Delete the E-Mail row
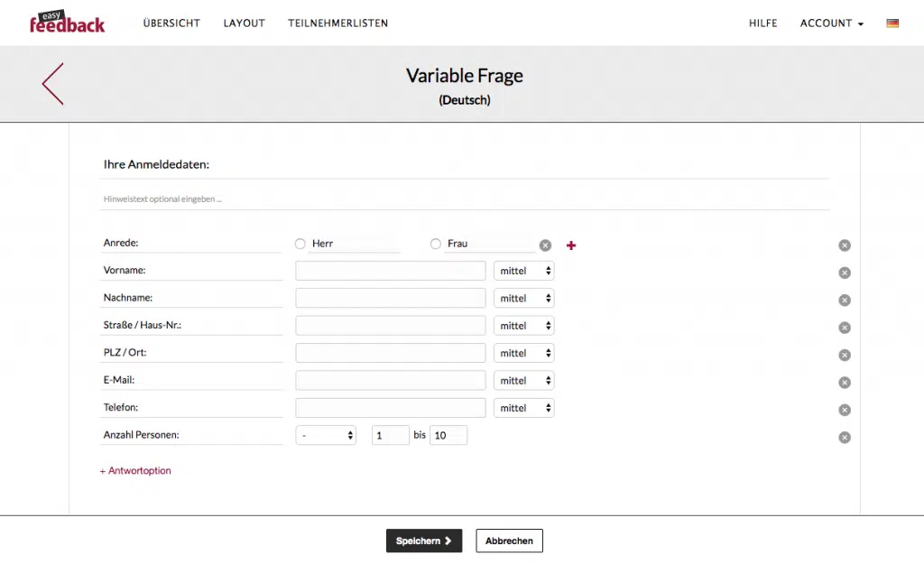The image size is (924, 564). (845, 383)
